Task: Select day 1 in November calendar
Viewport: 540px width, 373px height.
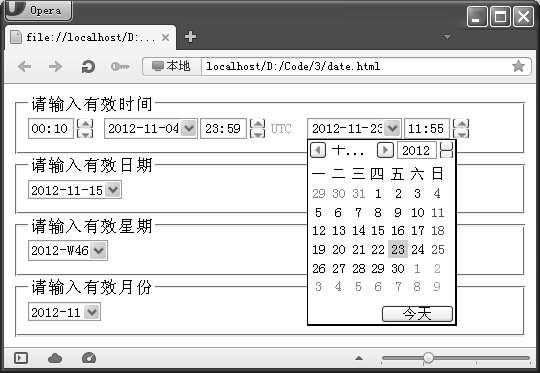Action: [378, 194]
